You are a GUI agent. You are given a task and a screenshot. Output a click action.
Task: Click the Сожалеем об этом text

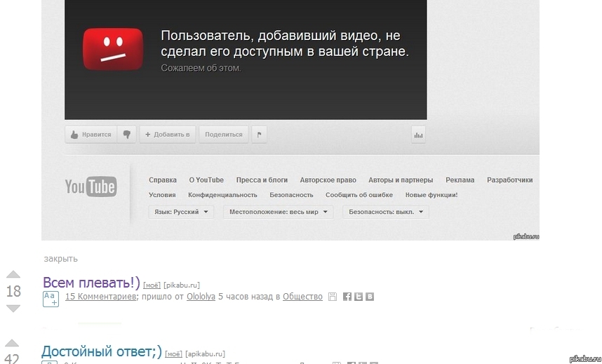(201, 68)
